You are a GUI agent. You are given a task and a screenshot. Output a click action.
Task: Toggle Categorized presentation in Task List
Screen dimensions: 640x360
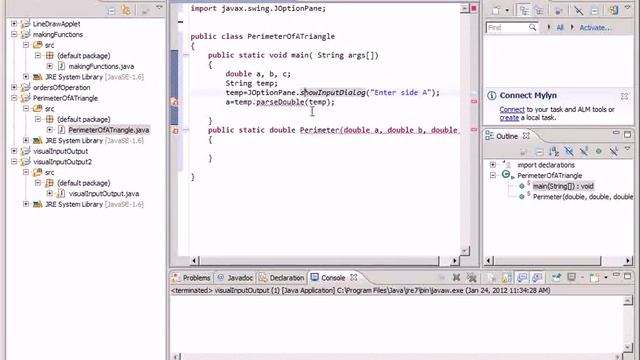pos(524,11)
